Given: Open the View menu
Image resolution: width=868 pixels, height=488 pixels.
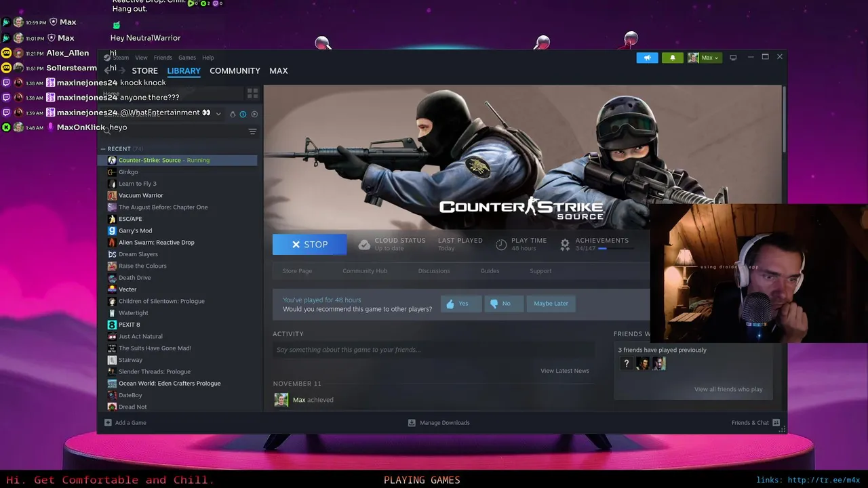Looking at the screenshot, I should point(141,58).
